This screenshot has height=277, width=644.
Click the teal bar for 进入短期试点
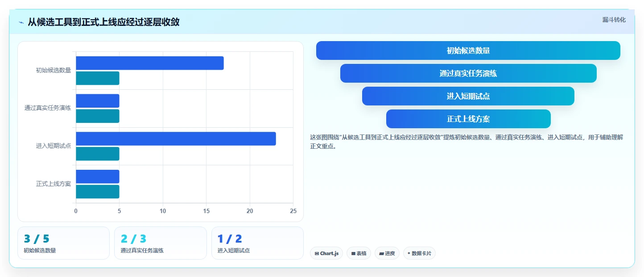98,154
